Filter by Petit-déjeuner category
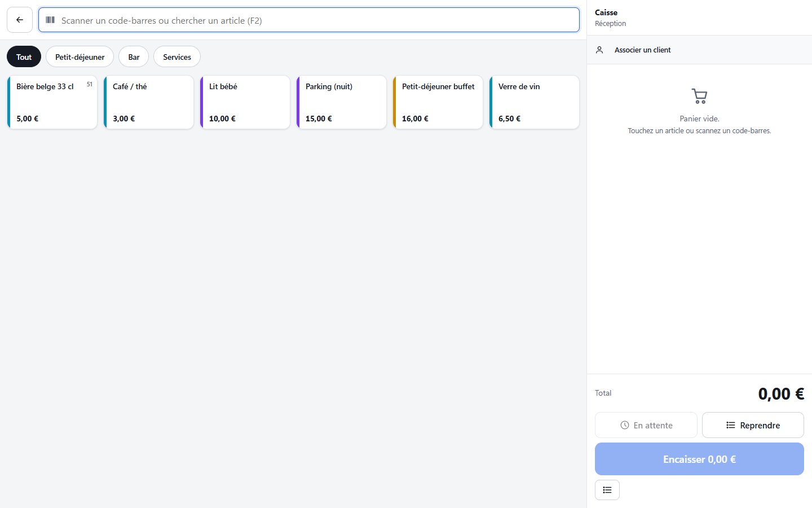 point(80,56)
